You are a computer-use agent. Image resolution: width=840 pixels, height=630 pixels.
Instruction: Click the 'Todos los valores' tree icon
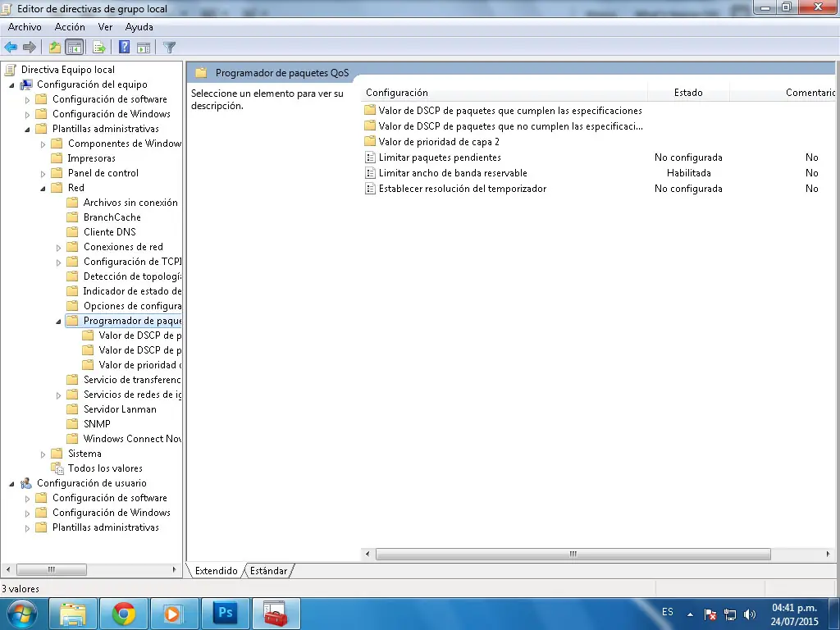tap(57, 468)
